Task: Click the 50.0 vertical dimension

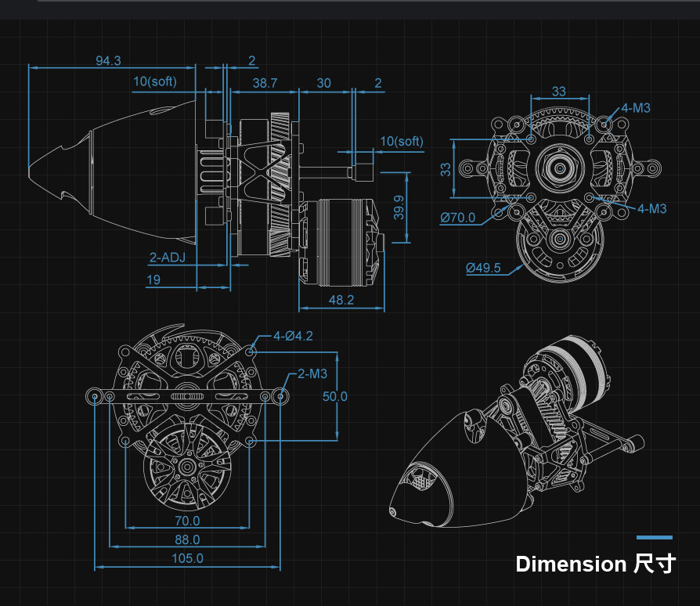Action: pyautogui.click(x=334, y=397)
